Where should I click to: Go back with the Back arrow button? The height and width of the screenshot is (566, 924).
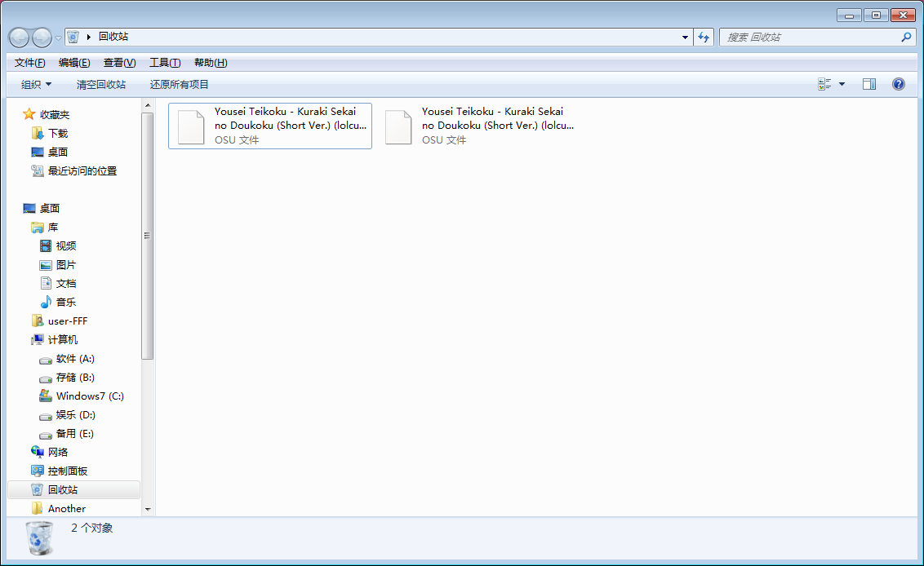(x=19, y=38)
